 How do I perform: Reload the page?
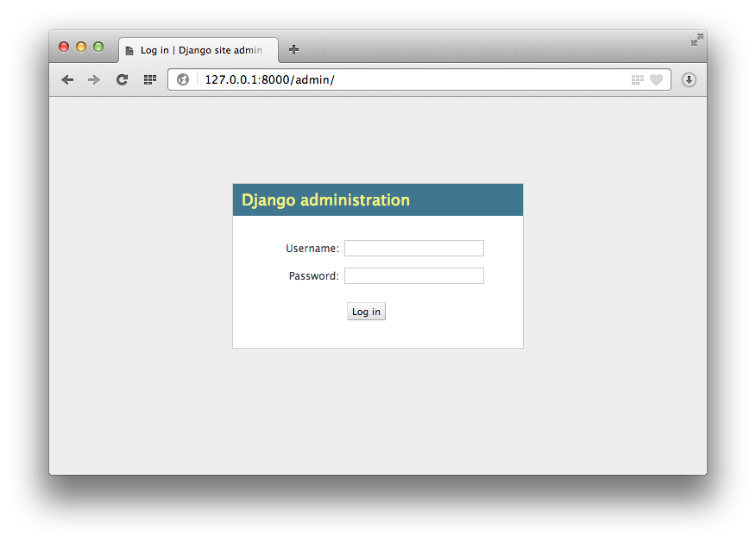pos(122,79)
